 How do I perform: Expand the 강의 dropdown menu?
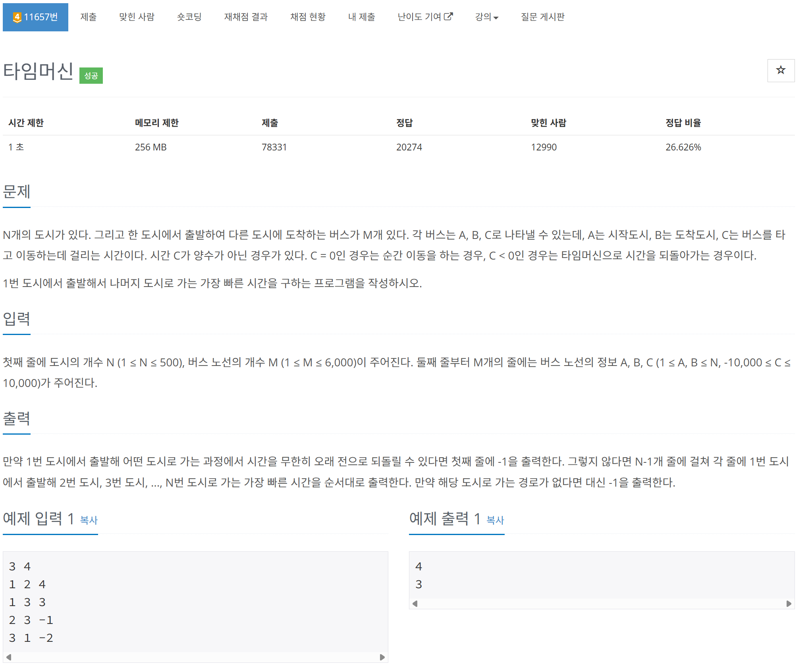pos(486,17)
